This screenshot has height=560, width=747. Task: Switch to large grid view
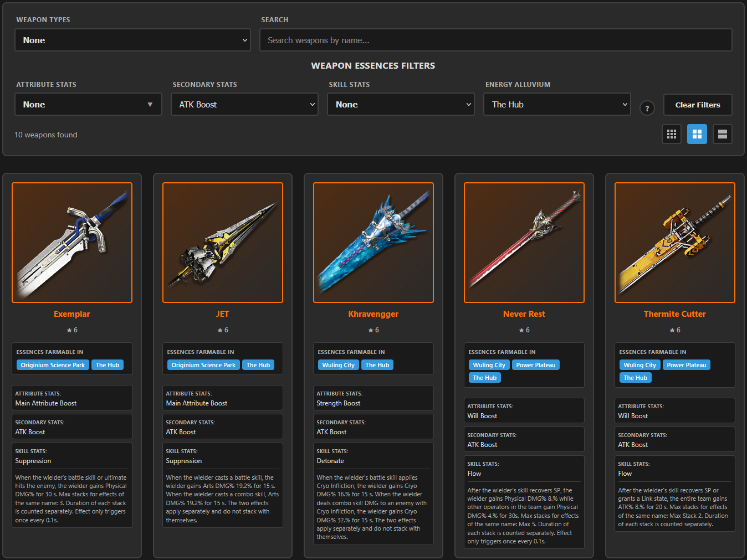pos(697,134)
